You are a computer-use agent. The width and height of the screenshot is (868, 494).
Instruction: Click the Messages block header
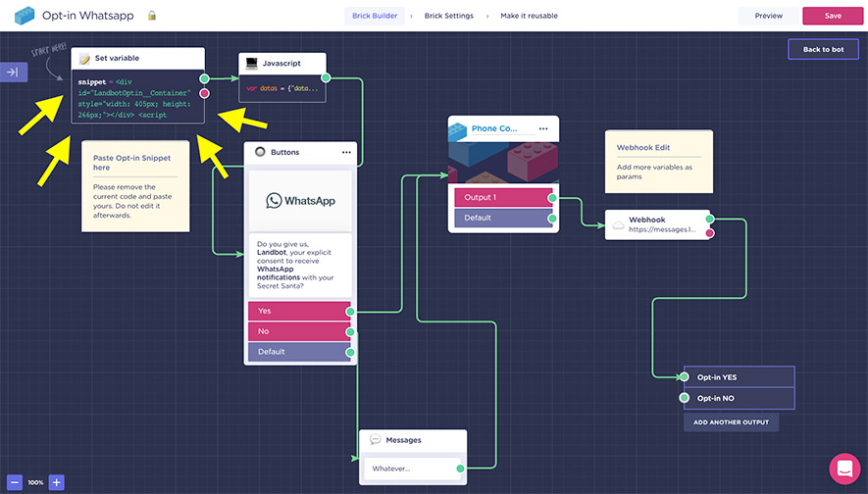tap(413, 440)
